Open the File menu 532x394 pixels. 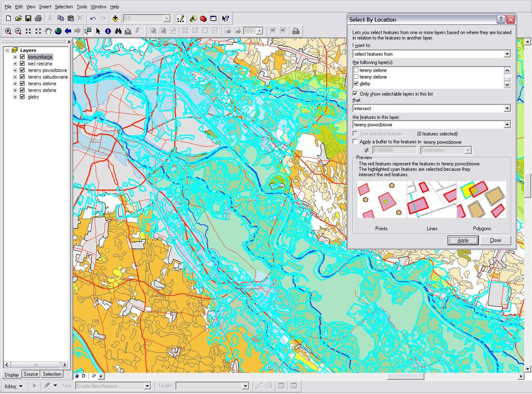pos(7,7)
